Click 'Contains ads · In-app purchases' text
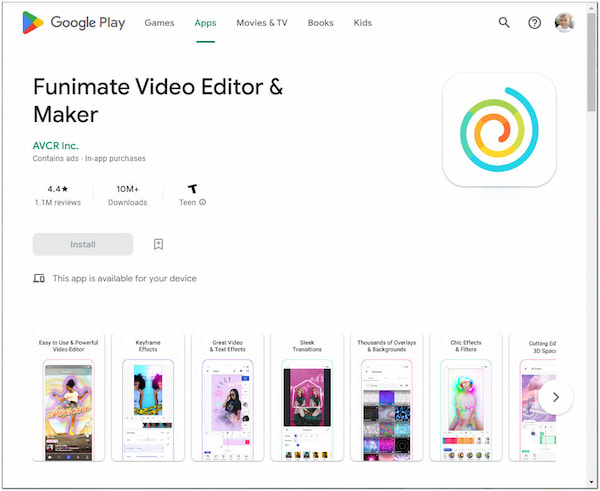This screenshot has width=600, height=491. coord(89,158)
